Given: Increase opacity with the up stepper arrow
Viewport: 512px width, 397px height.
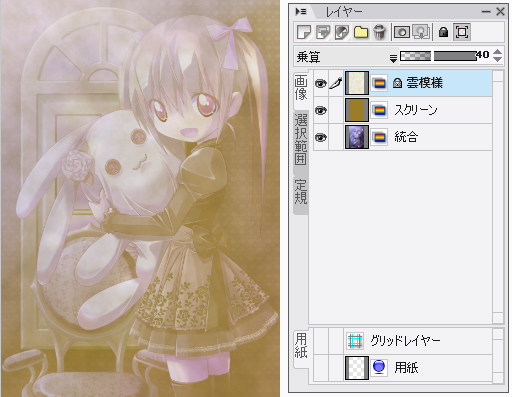Looking at the screenshot, I should pos(498,52).
